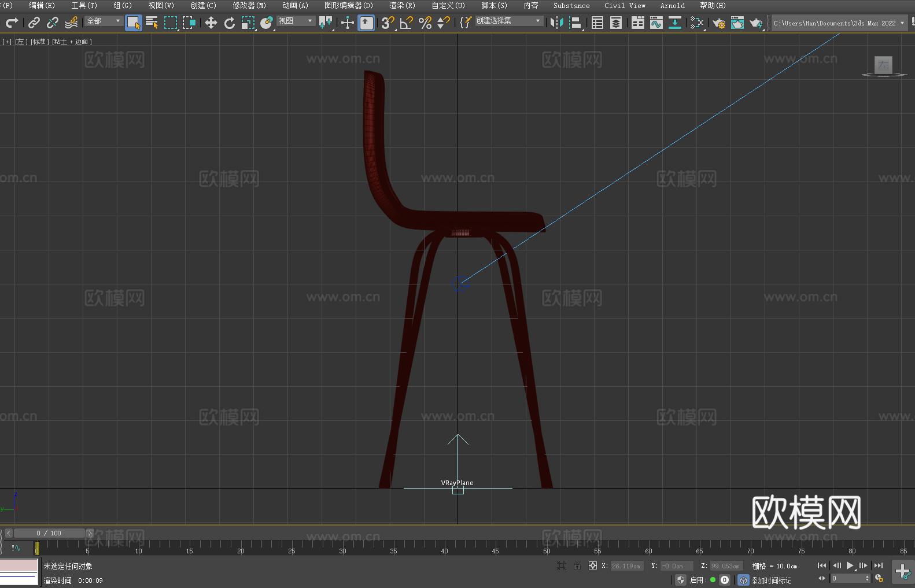Screen dimensions: 915x588
Task: Open Schematic View icon
Action: [x=675, y=23]
